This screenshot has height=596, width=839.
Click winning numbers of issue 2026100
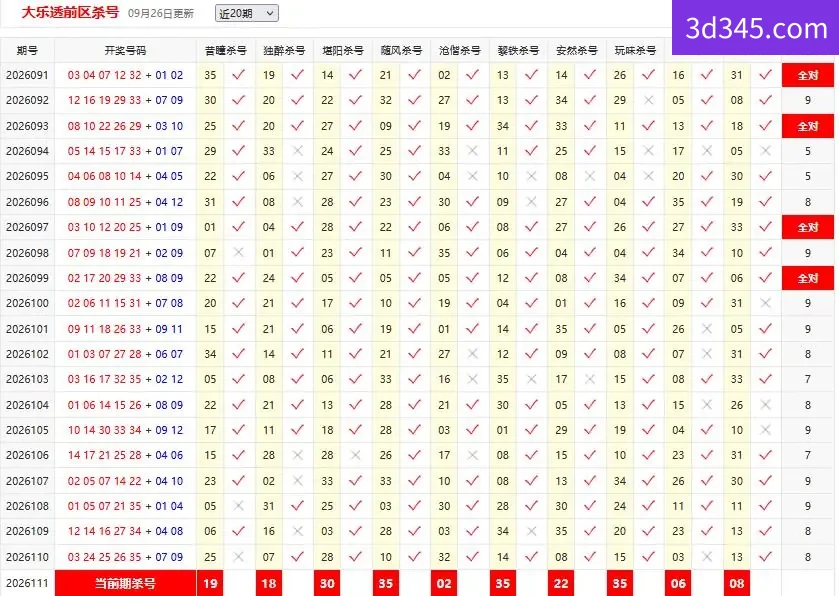click(x=125, y=303)
